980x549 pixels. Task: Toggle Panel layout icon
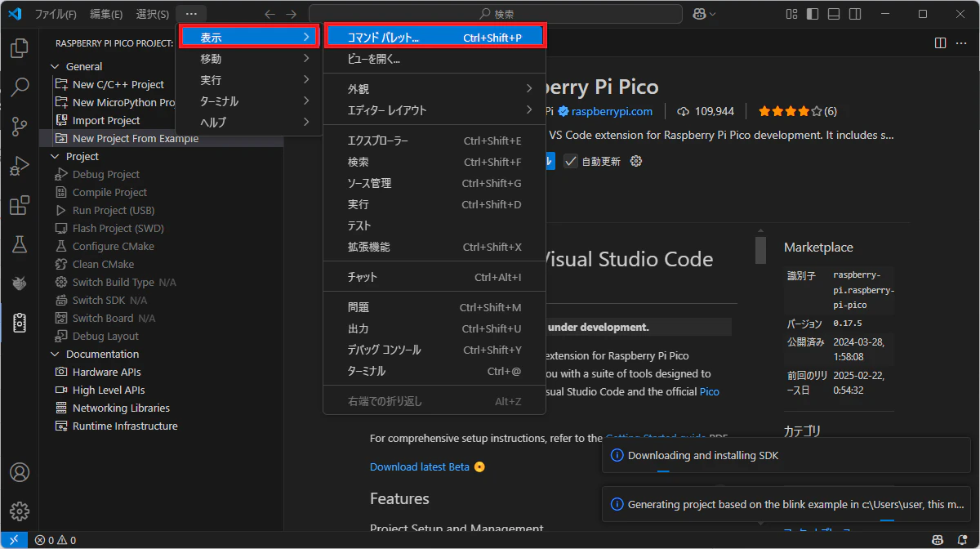pyautogui.click(x=833, y=14)
